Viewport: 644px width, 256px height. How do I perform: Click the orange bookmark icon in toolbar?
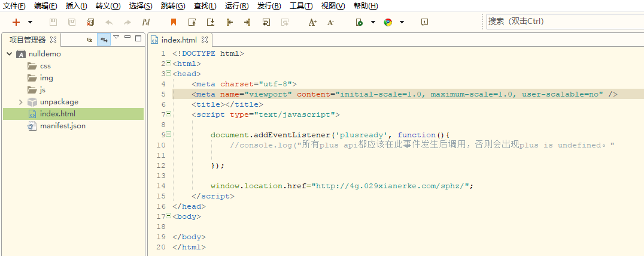point(174,22)
